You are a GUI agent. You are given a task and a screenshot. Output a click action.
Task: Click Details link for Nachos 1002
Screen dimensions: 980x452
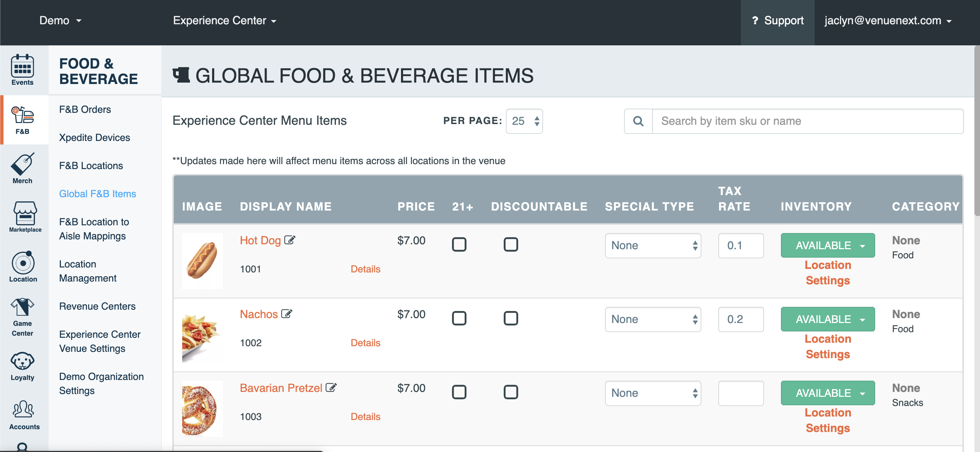coord(365,343)
